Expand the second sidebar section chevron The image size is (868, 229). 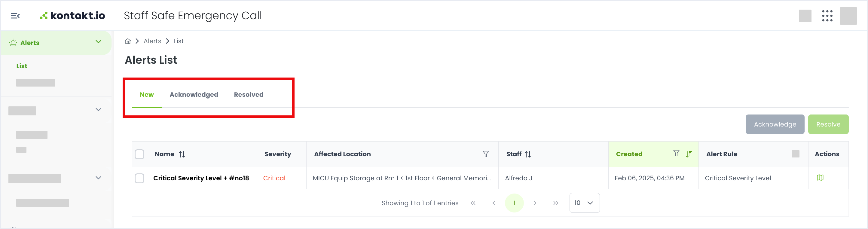pos(98,109)
